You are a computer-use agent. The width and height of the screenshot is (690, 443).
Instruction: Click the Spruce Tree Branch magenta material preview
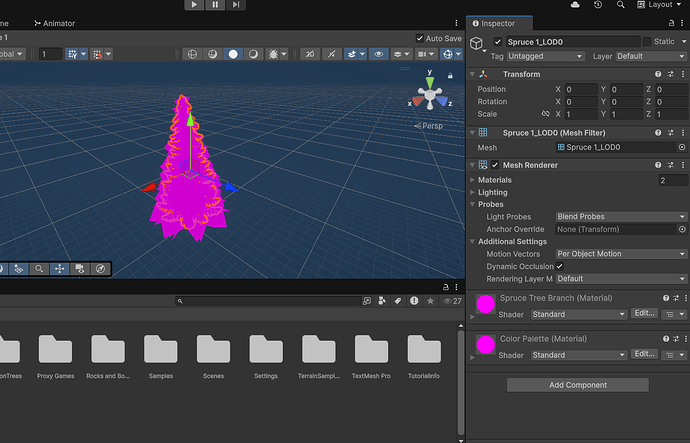(x=485, y=304)
